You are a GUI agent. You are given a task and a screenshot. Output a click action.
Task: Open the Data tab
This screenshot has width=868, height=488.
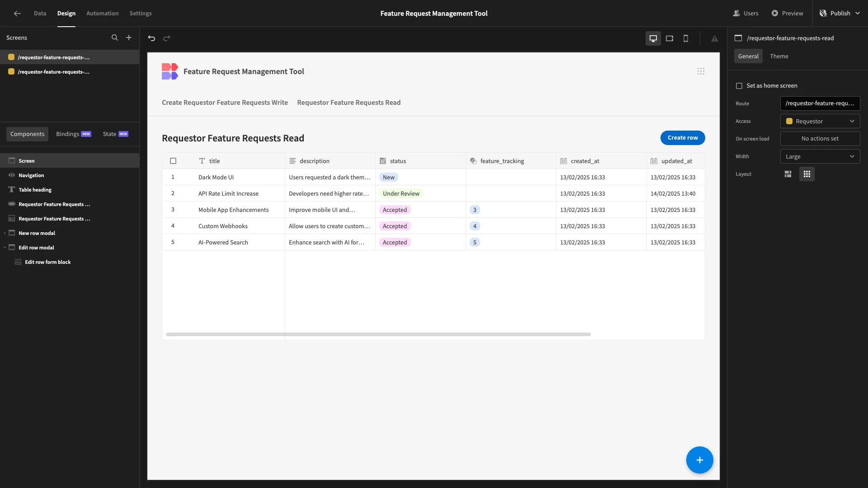pyautogui.click(x=40, y=14)
